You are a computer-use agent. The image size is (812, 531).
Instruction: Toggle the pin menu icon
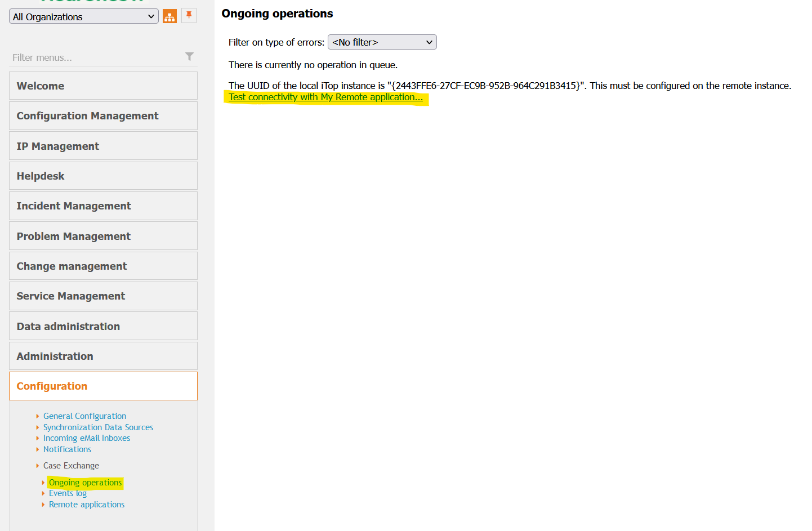tap(189, 16)
